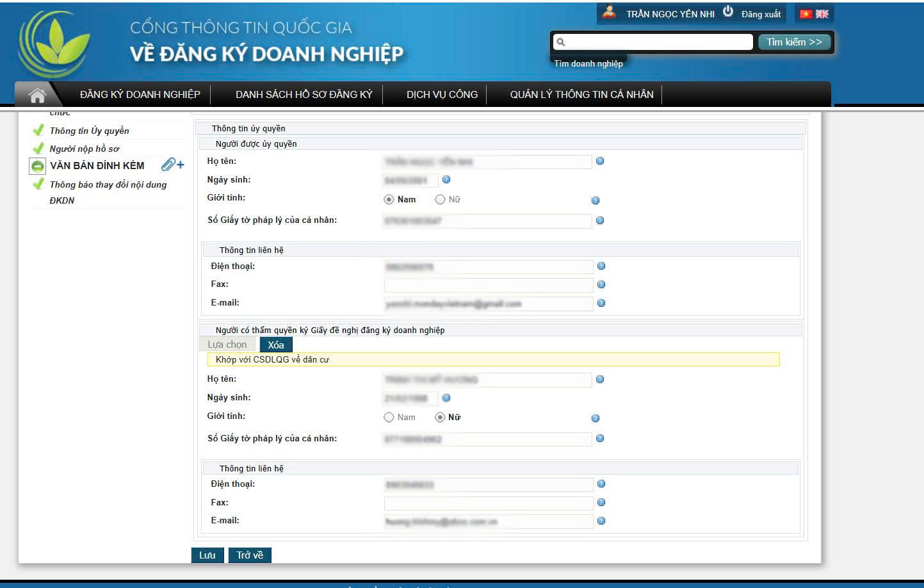Open the Dịch vụ công menu
This screenshot has width=924, height=588.
click(442, 95)
